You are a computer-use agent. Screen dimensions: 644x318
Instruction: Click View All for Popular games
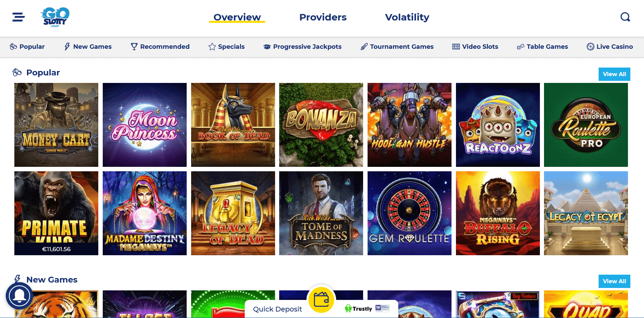click(614, 74)
